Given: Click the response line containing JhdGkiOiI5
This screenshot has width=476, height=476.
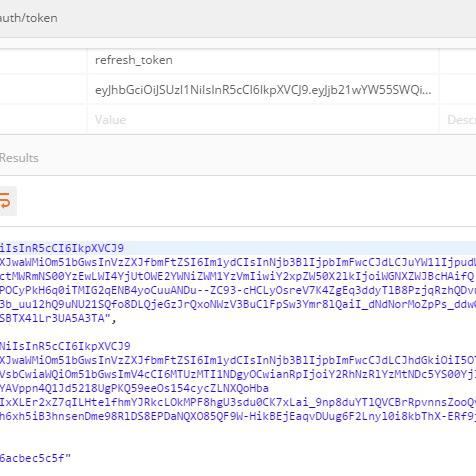Looking at the screenshot, I should 238,360.
